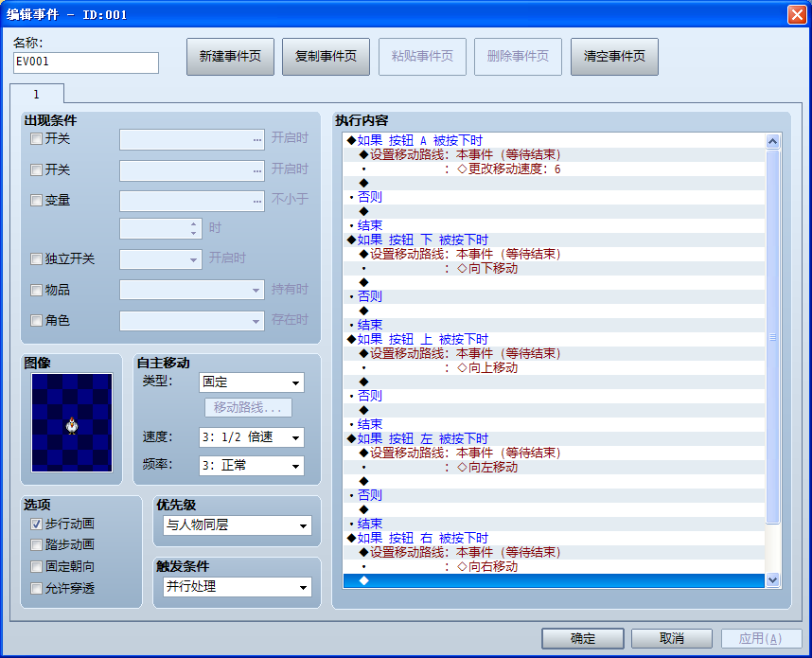This screenshot has width=812, height=658.
Task: Tick the 变量 condition checkbox
Action: (x=36, y=201)
